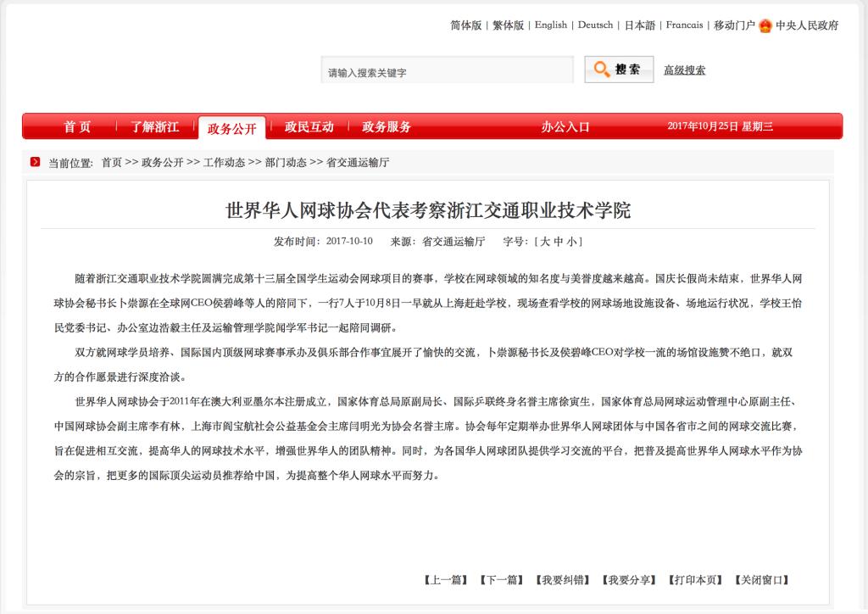Click the national emblem icon
Viewport: 868px width, 614px height.
[765, 25]
